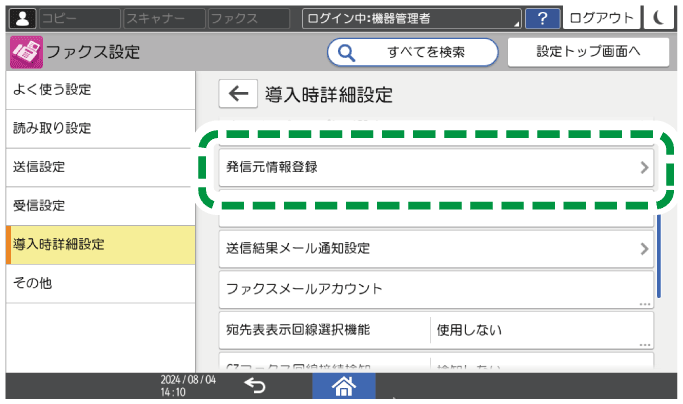683x404 pixels.
Task: Select 導入時詳細設定 in sidebar
Action: pyautogui.click(x=101, y=244)
